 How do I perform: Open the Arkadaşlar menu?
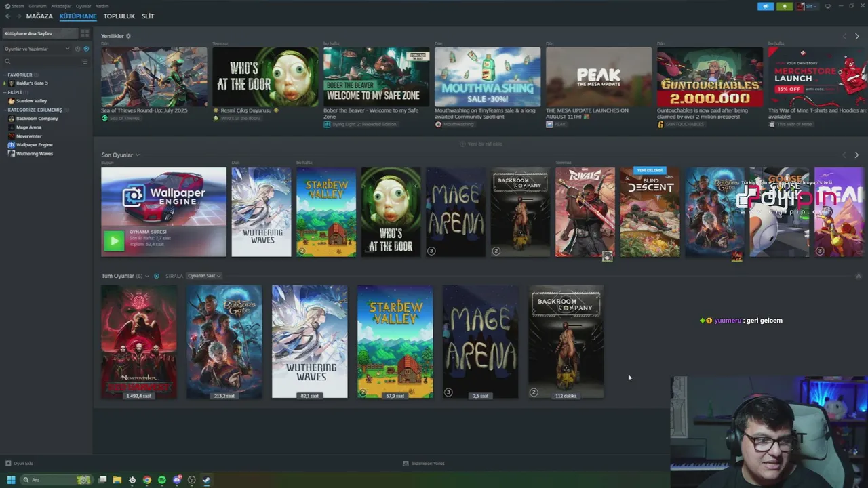(61, 6)
